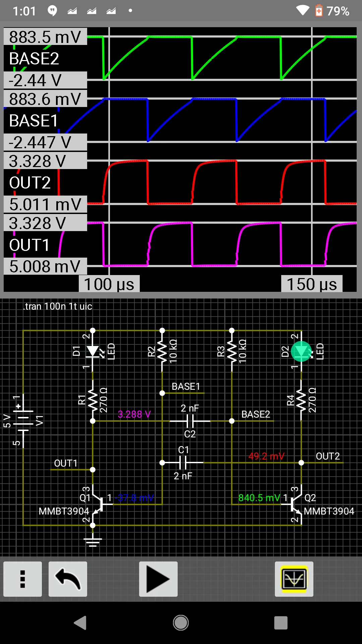Image resolution: width=362 pixels, height=644 pixels.
Task: Tap the 5.008 mV scale value
Action: [45, 266]
